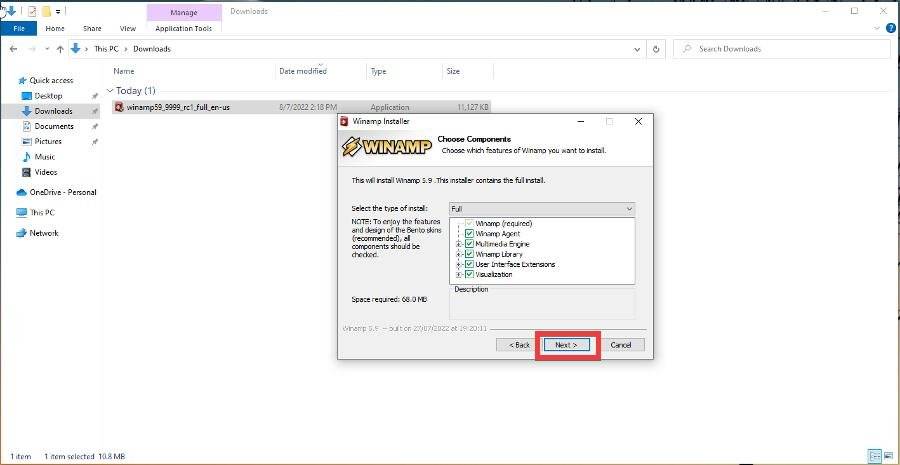Open the recent locations dropdown arrow
Image resolution: width=900 pixels, height=465 pixels.
coord(47,49)
